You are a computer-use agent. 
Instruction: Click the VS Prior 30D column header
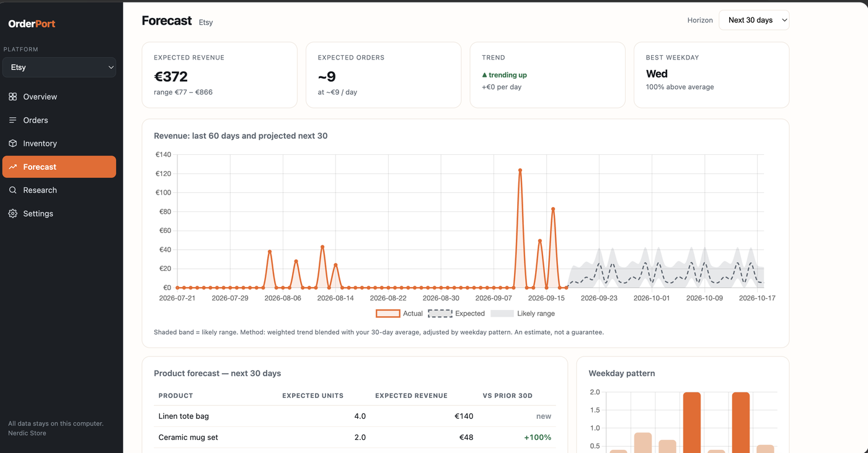(507, 395)
